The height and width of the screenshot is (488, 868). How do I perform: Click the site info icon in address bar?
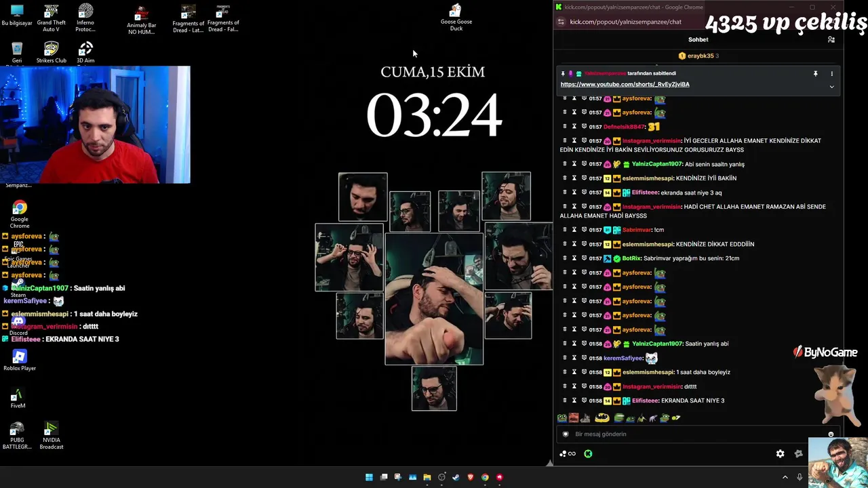(561, 22)
